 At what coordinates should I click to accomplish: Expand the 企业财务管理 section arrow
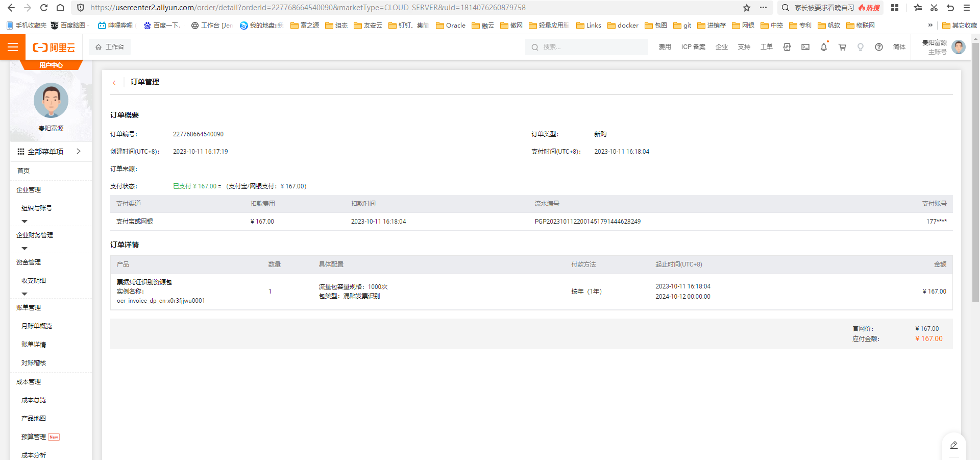point(24,249)
